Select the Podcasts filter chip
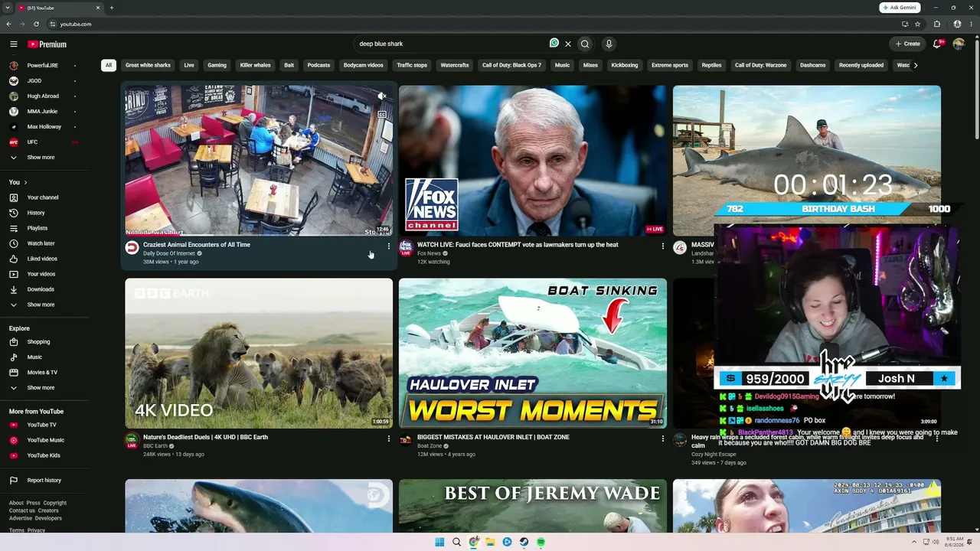The height and width of the screenshot is (551, 980). coord(318,65)
